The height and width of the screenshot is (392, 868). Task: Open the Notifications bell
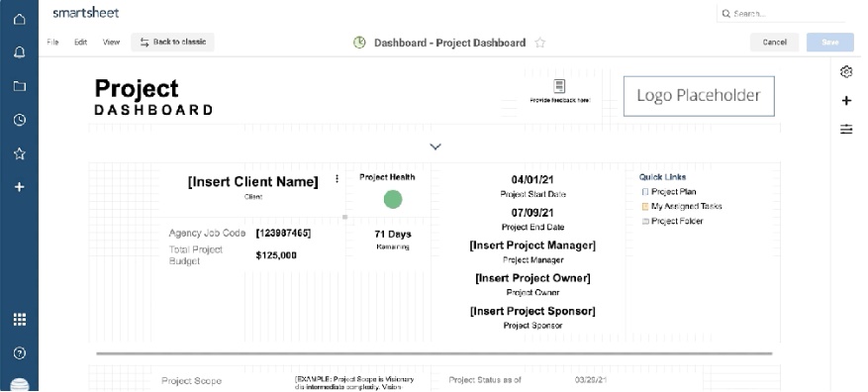click(20, 52)
